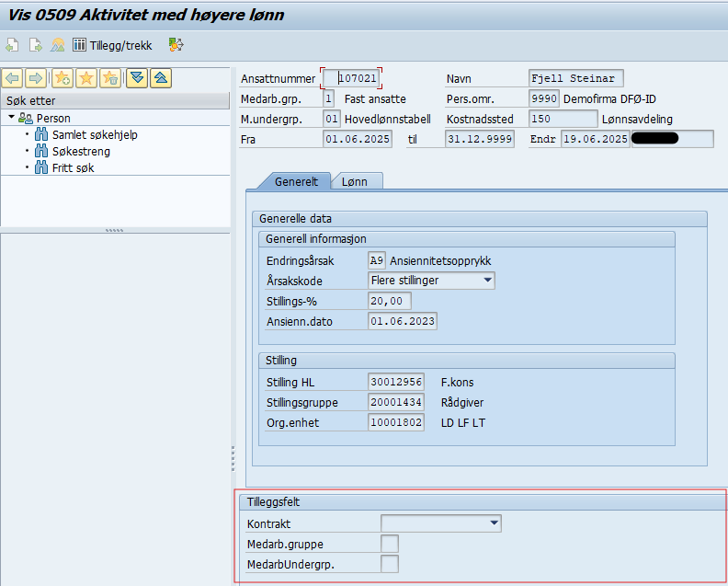This screenshot has width=728, height=586.
Task: Click the Stillings-% field
Action: click(390, 301)
